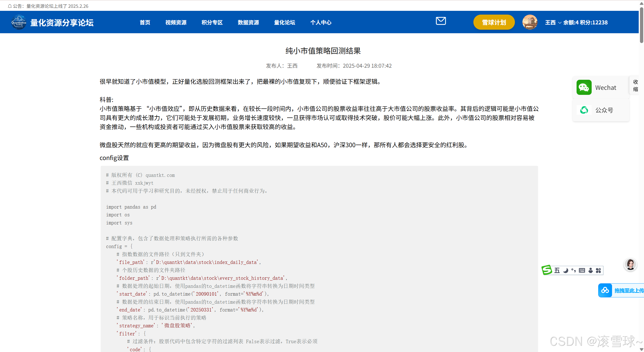Open the IME toolbox four-leaf icon

598,270
